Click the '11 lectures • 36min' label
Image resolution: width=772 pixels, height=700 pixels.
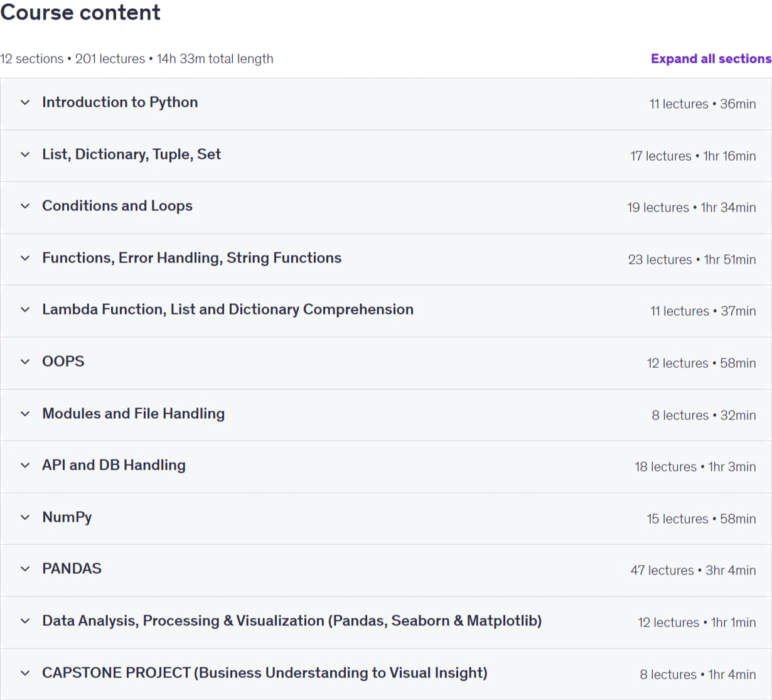[702, 104]
